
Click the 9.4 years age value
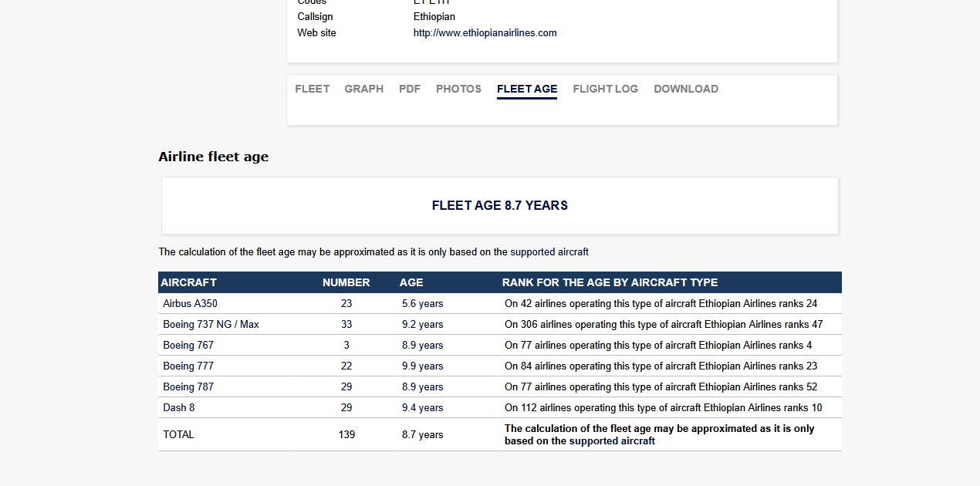(x=423, y=408)
